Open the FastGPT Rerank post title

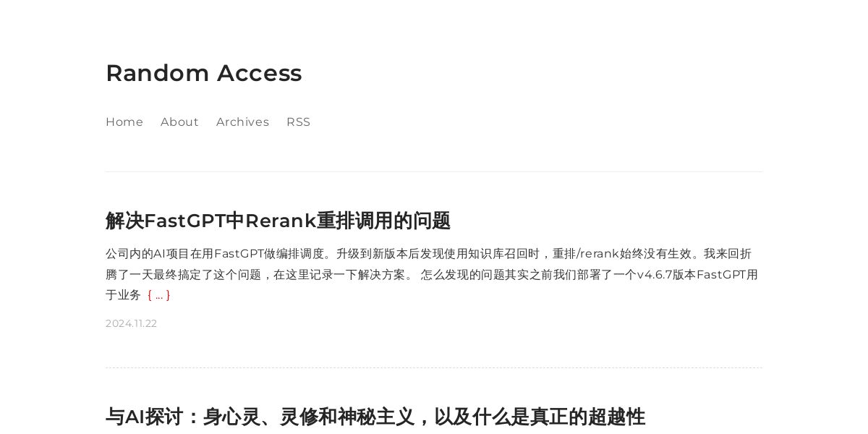coord(278,221)
